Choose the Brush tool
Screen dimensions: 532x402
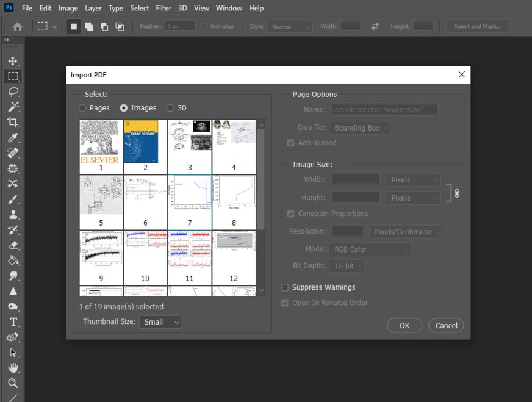(13, 199)
